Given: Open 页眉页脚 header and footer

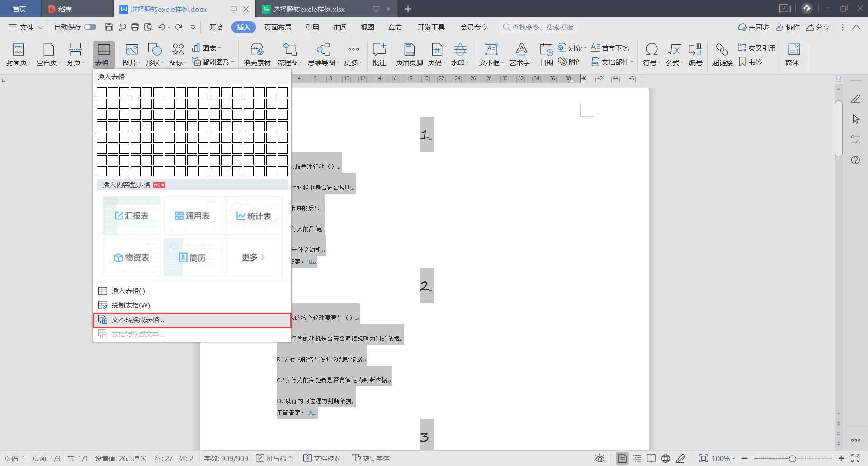Looking at the screenshot, I should coord(410,54).
